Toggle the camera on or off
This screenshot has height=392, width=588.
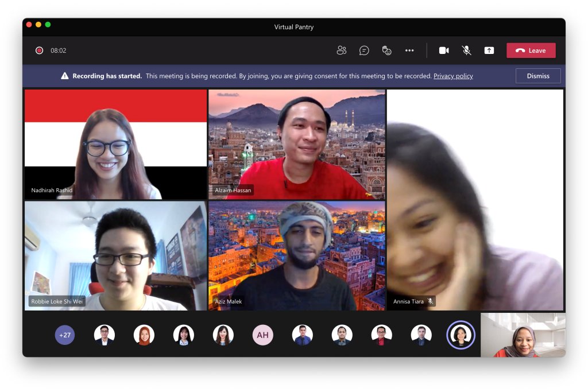click(444, 50)
